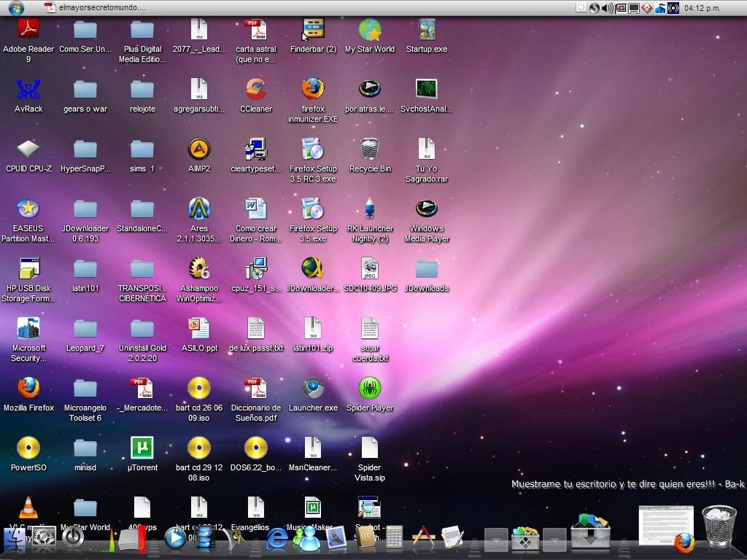The width and height of the screenshot is (747, 560).
Task: Select RK Launcher Nightly (2) icon
Action: (x=370, y=209)
